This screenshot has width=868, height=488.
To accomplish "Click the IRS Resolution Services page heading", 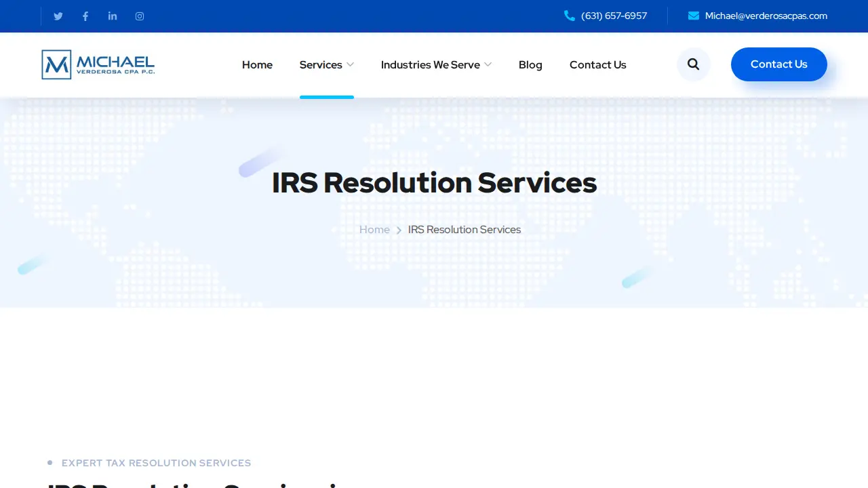I will tap(434, 183).
